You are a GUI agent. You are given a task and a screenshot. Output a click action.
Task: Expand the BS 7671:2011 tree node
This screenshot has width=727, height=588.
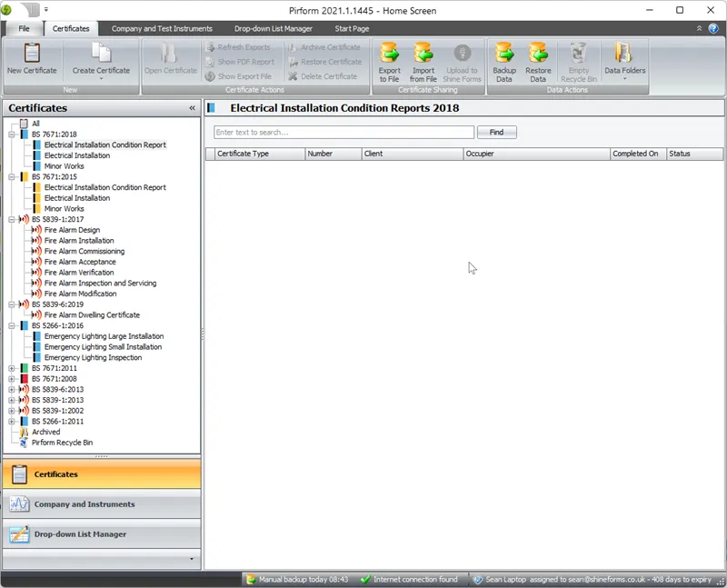click(x=12, y=368)
